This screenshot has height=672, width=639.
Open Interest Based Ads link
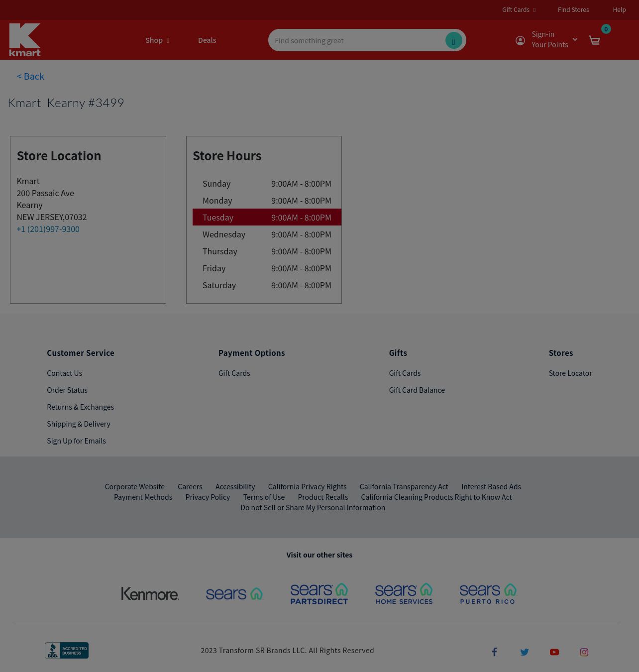tap(491, 486)
